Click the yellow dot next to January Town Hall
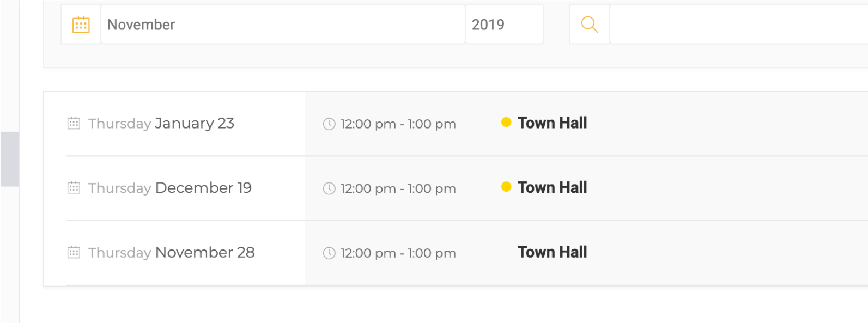 (x=506, y=122)
